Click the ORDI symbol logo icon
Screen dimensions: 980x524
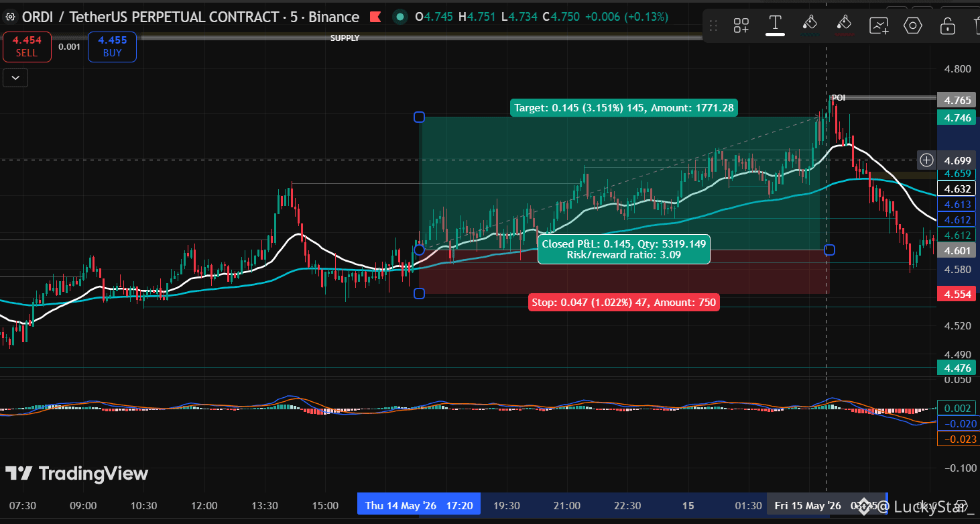point(10,17)
